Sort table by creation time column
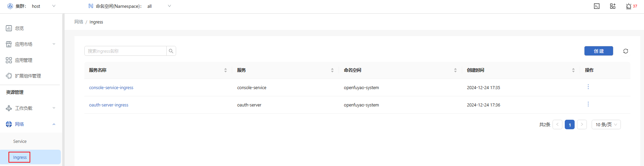 click(573, 70)
